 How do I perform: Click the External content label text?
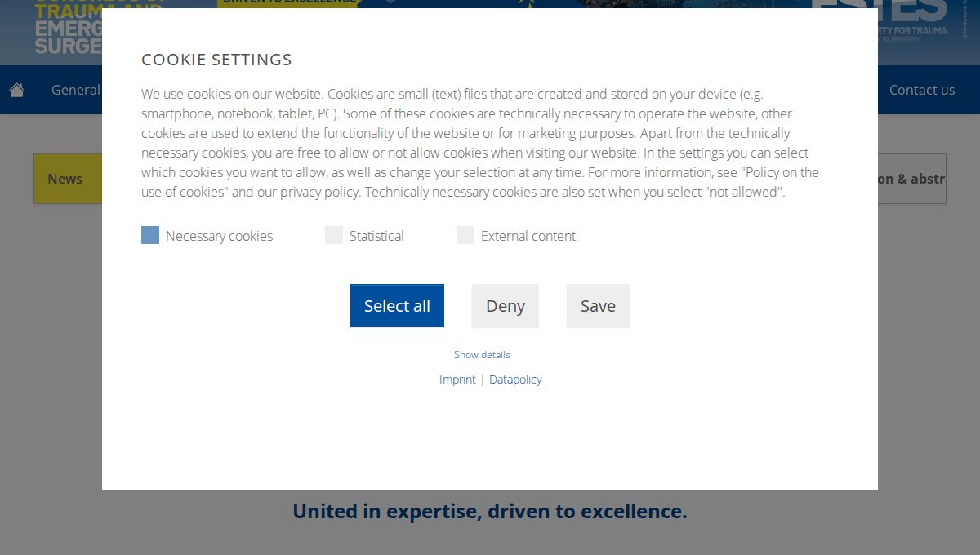pyautogui.click(x=528, y=236)
